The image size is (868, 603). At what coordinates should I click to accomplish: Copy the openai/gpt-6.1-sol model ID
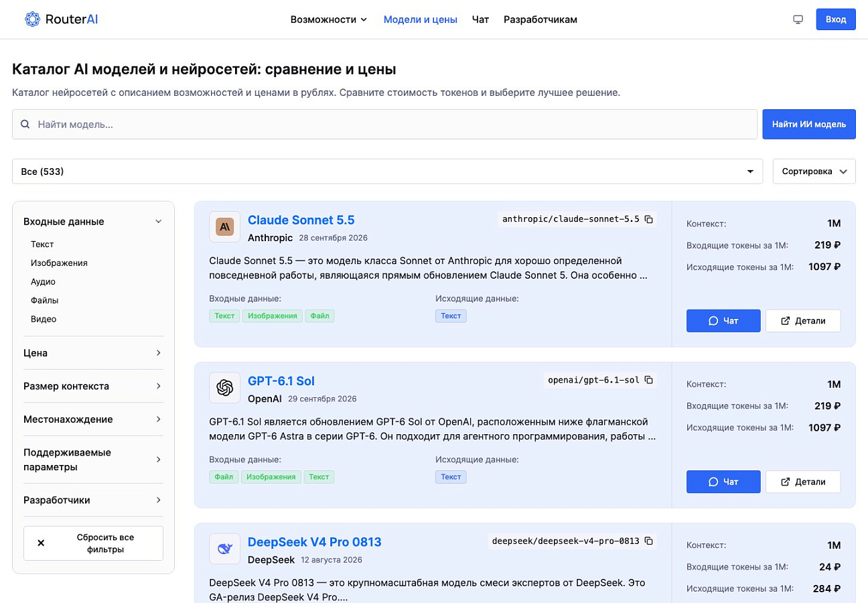(x=648, y=380)
